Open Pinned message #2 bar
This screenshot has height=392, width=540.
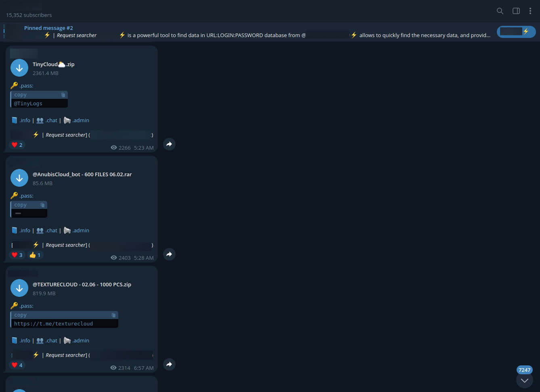point(242,32)
